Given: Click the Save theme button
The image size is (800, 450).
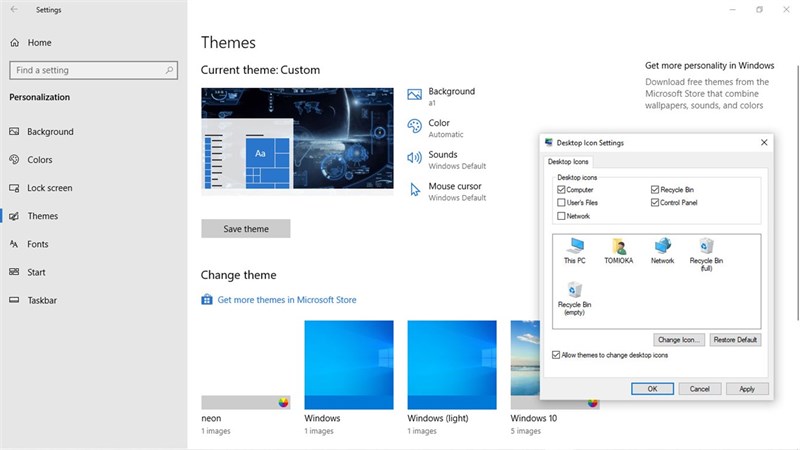Looking at the screenshot, I should click(x=246, y=229).
